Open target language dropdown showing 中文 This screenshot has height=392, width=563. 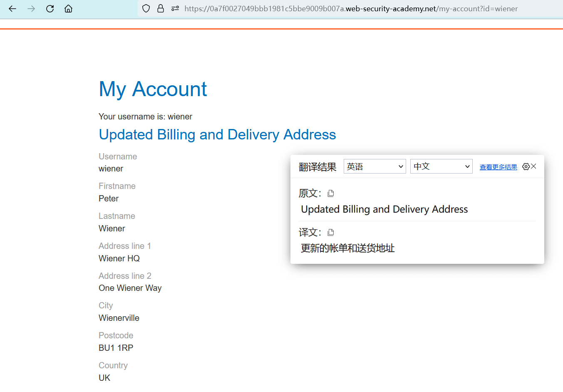point(441,166)
